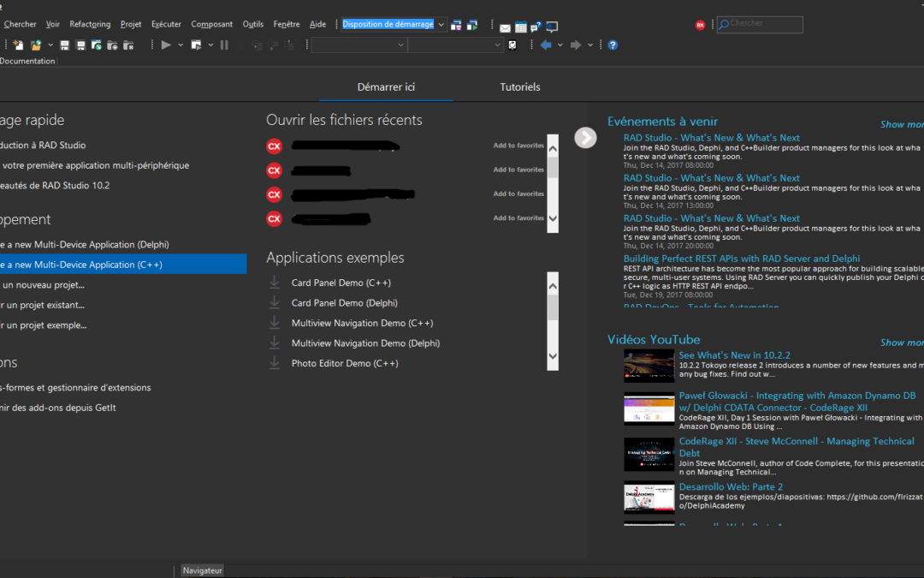Download Photo Editor Demo (C++) sample

click(x=275, y=363)
